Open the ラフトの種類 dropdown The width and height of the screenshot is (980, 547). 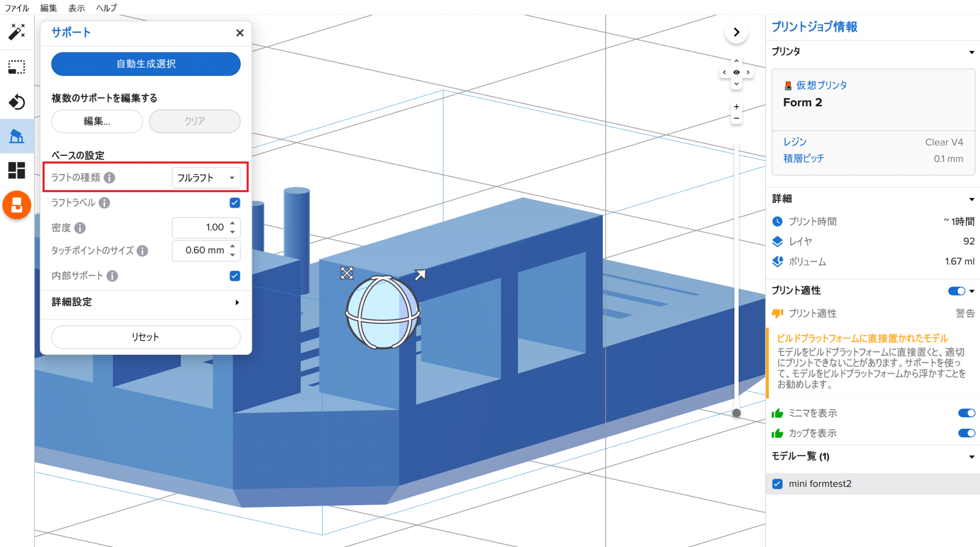[x=206, y=178]
